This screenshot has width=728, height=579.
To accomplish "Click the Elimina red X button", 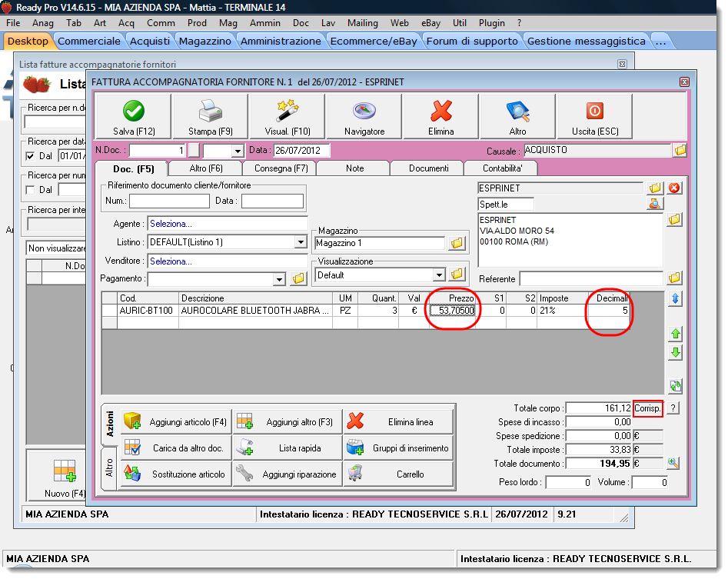I will tap(440, 118).
